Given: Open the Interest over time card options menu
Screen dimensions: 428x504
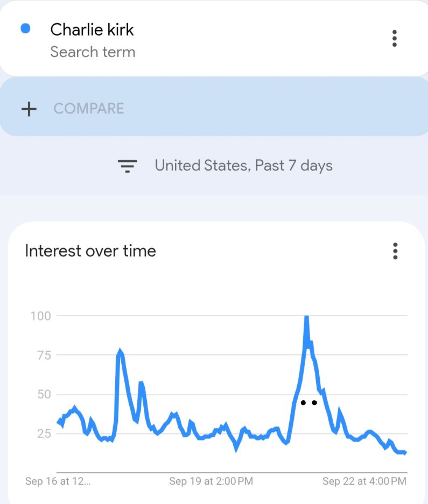Looking at the screenshot, I should pyautogui.click(x=395, y=251).
